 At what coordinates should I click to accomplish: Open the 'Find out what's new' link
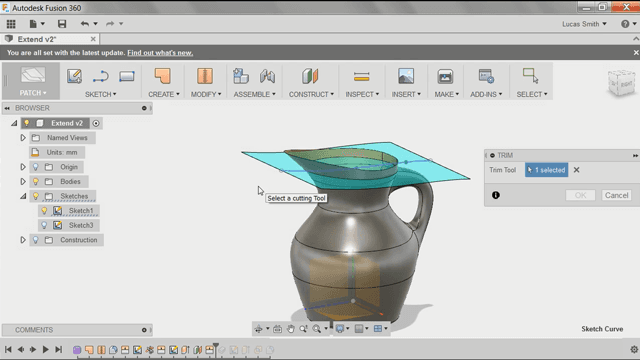click(160, 53)
